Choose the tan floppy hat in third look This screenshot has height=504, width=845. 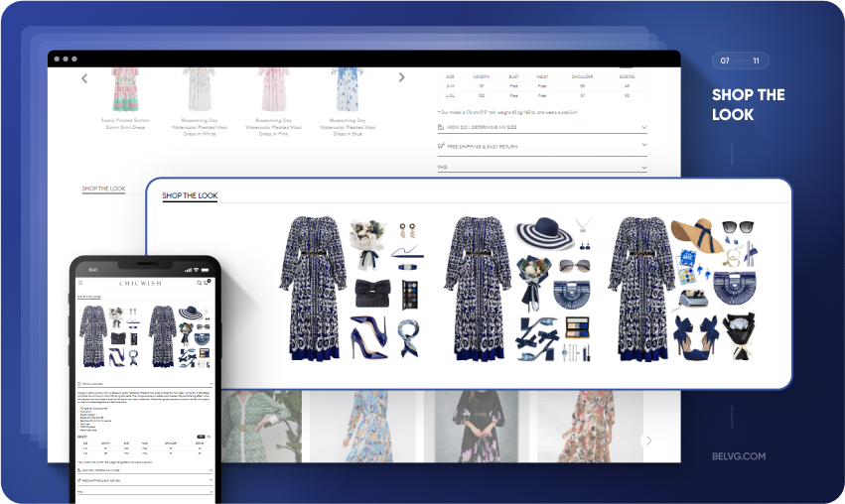697,235
